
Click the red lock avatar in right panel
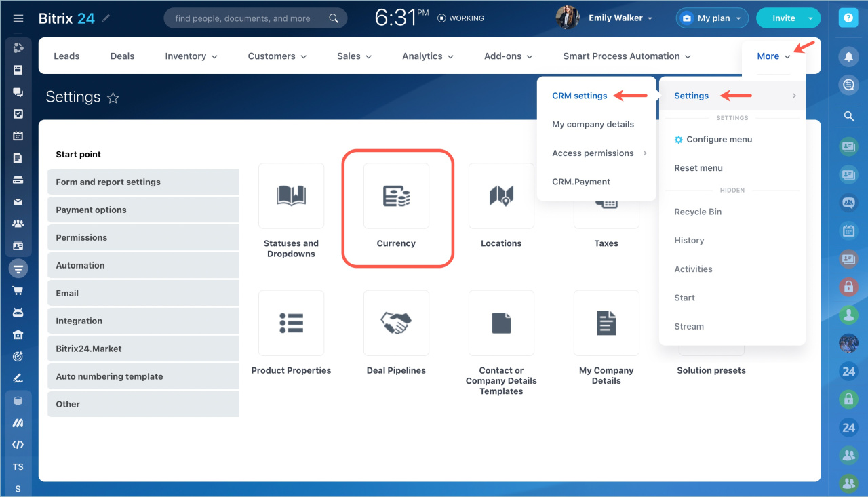848,287
